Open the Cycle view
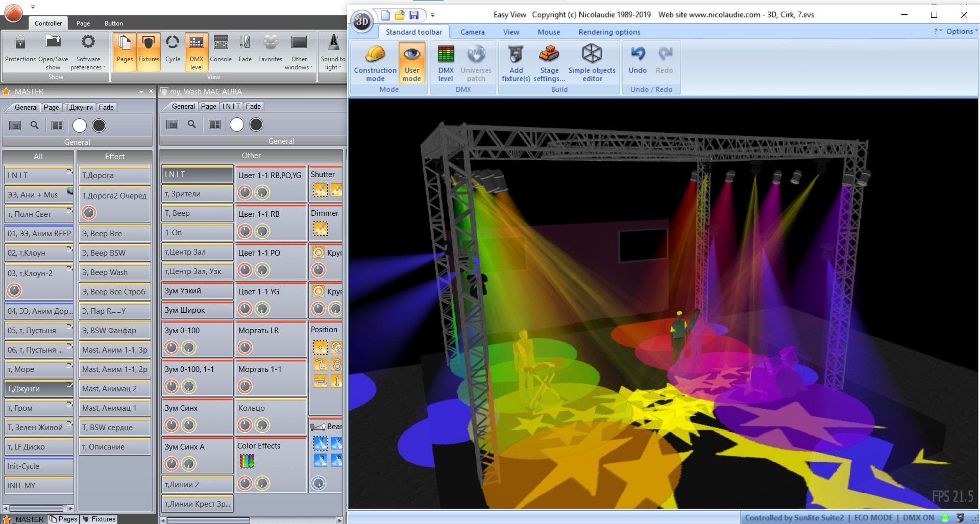The height and width of the screenshot is (524, 980). point(173,51)
